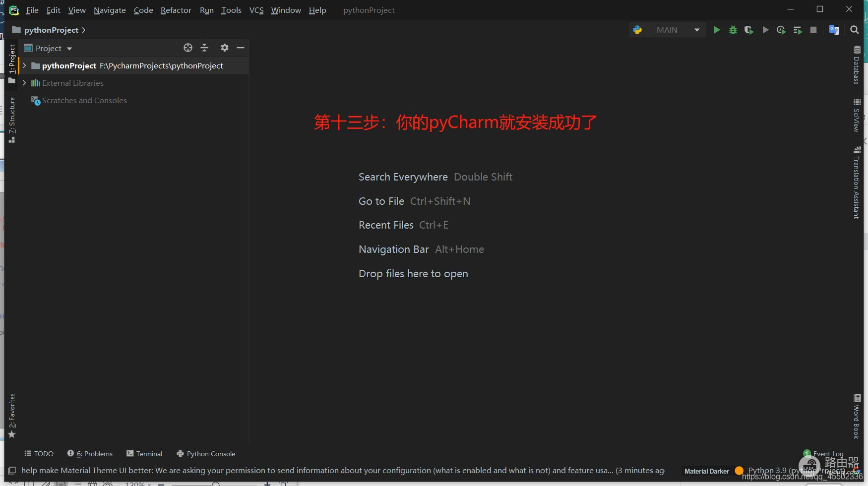The height and width of the screenshot is (486, 868).
Task: Toggle tool window bars icon in status bar
Action: point(12,470)
